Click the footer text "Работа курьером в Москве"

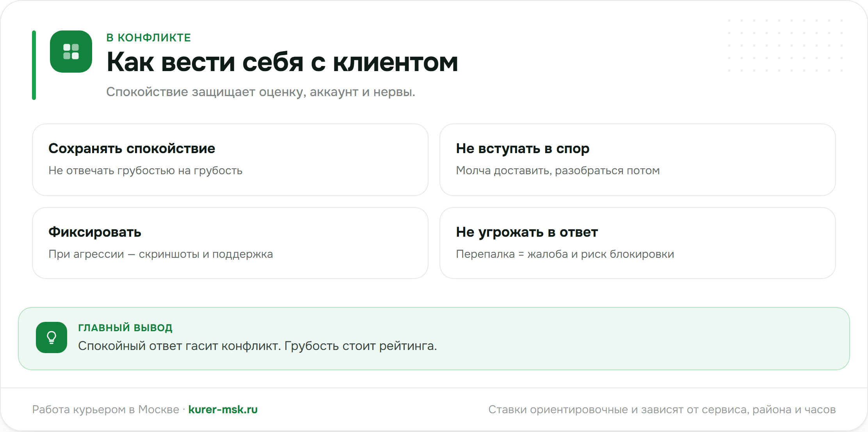[105, 409]
